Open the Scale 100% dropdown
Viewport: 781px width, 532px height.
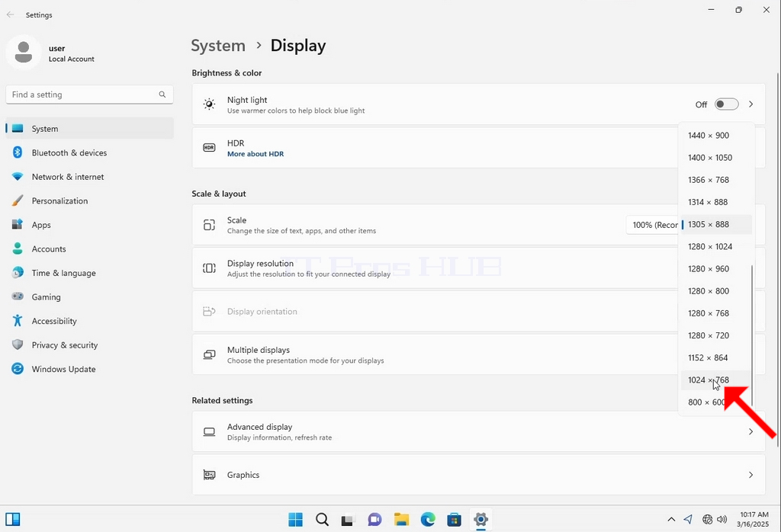point(653,225)
